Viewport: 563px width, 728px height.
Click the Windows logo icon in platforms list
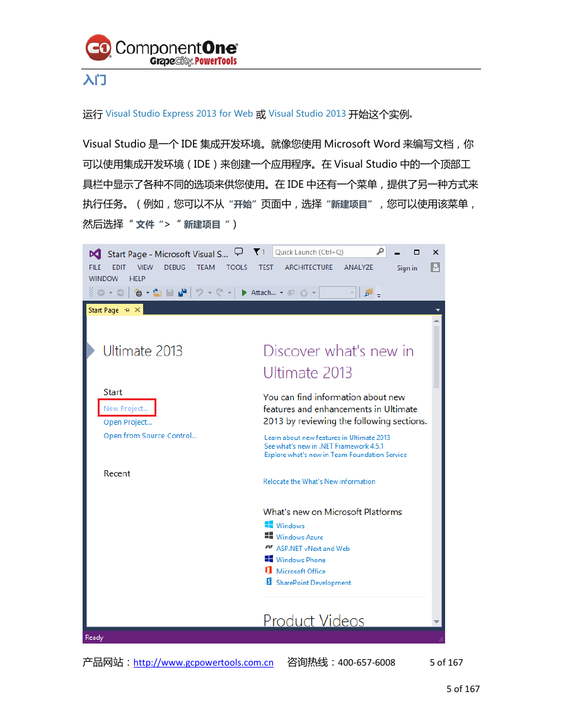269,524
